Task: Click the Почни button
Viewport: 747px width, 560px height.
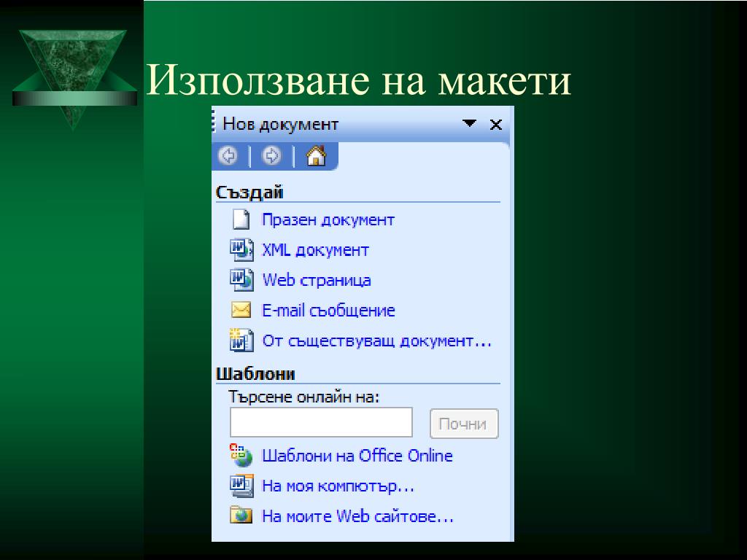Action: 464,424
